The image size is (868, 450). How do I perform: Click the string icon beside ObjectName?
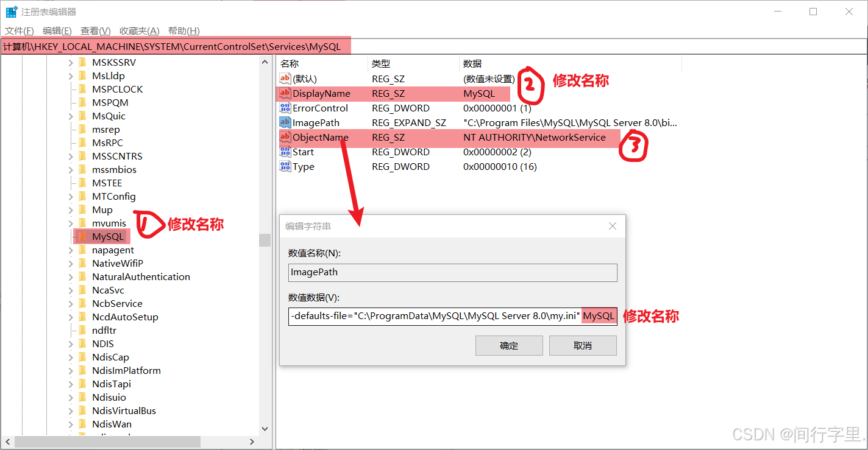(285, 137)
